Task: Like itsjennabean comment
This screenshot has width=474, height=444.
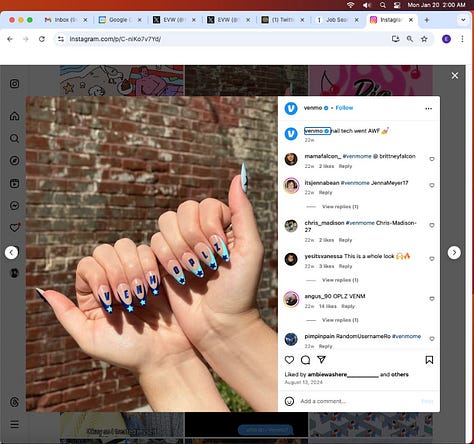Action: (x=432, y=185)
